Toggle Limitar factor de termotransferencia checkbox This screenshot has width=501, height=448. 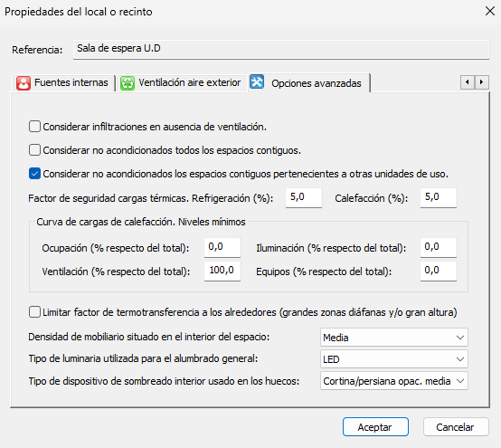(34, 311)
